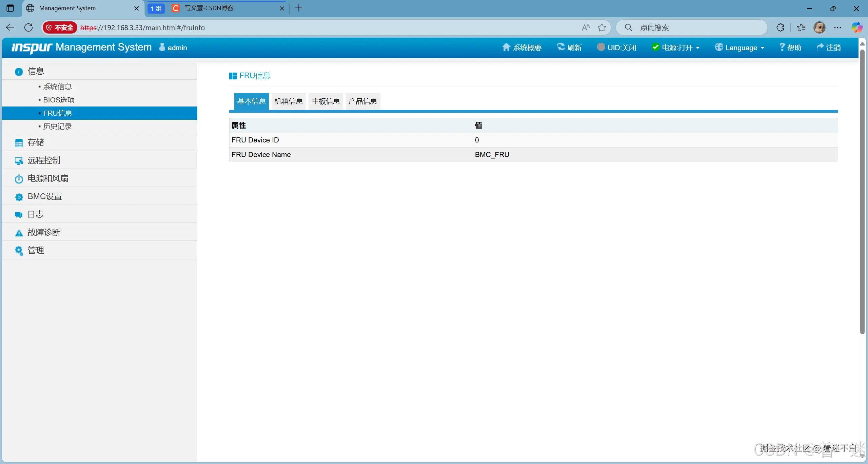868x464 pixels.
Task: Toggle the UID:关闭 indicator light
Action: click(601, 47)
